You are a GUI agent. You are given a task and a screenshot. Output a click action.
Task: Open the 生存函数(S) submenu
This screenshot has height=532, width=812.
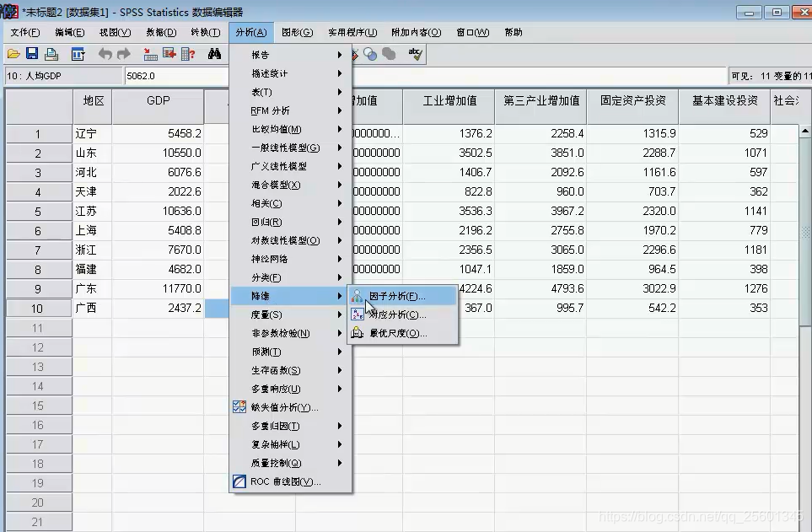click(x=291, y=370)
